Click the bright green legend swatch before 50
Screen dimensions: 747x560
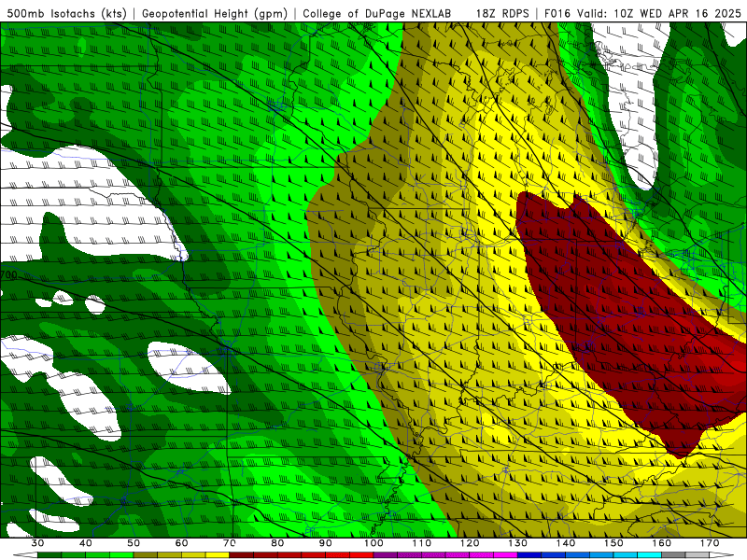coord(121,554)
